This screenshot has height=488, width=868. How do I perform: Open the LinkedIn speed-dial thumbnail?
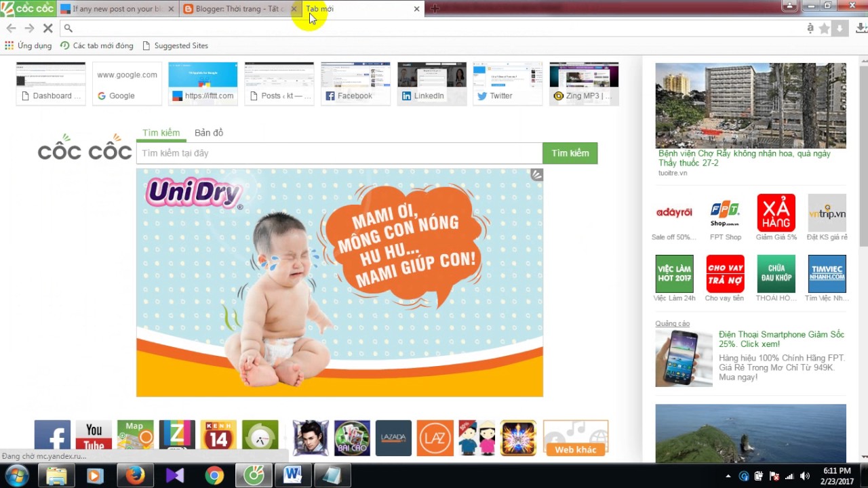[x=432, y=83]
